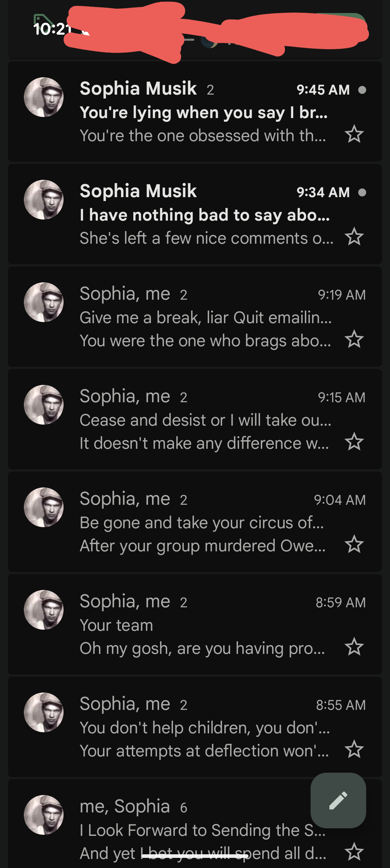
Task: Open 'You're lying when you say' email
Action: click(x=202, y=113)
